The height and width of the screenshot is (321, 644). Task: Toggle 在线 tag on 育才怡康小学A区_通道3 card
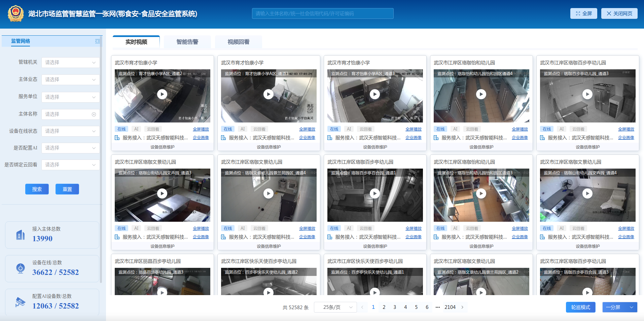coord(334,129)
